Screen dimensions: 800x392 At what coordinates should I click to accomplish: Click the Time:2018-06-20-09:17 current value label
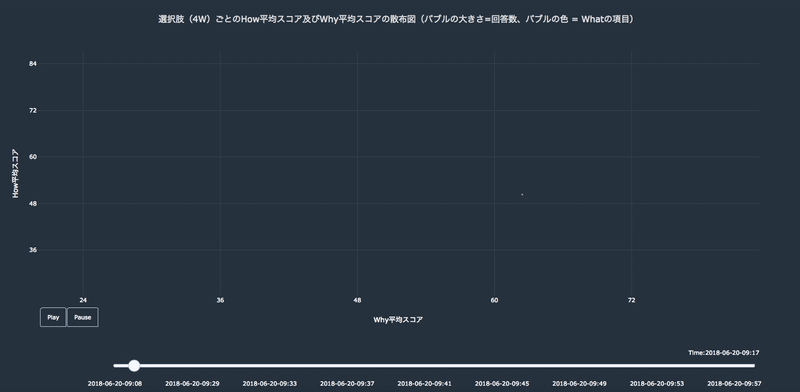click(x=724, y=353)
